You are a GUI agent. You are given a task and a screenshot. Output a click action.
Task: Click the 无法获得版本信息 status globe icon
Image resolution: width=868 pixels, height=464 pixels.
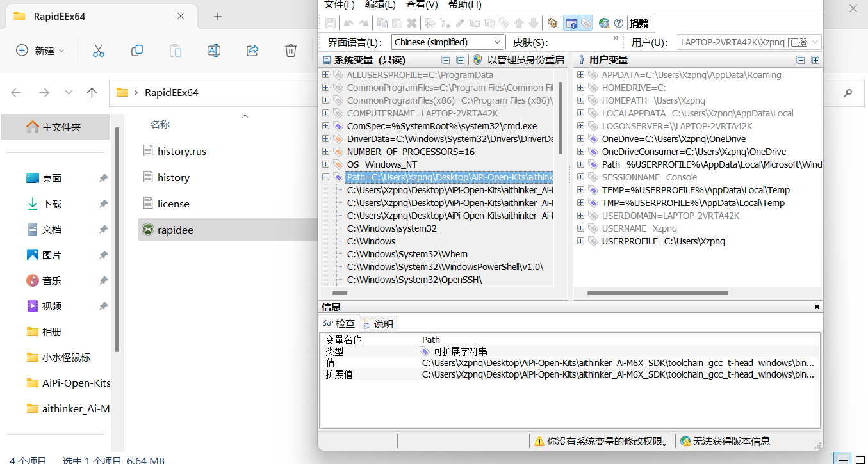(685, 441)
